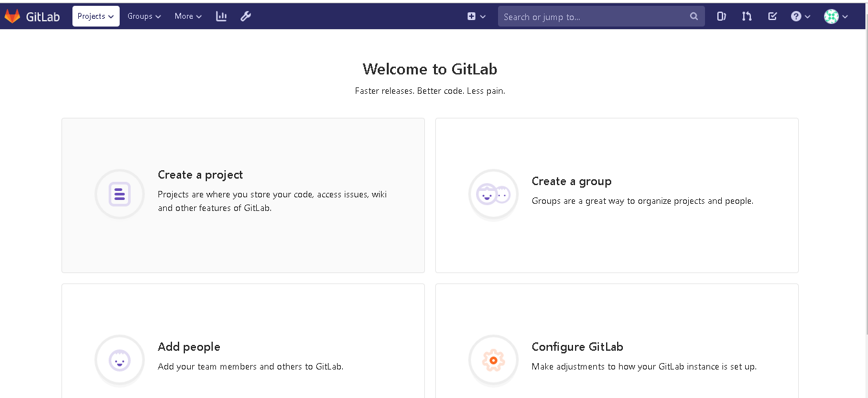The height and width of the screenshot is (398, 868).
Task: Open the More menu
Action: coord(188,16)
